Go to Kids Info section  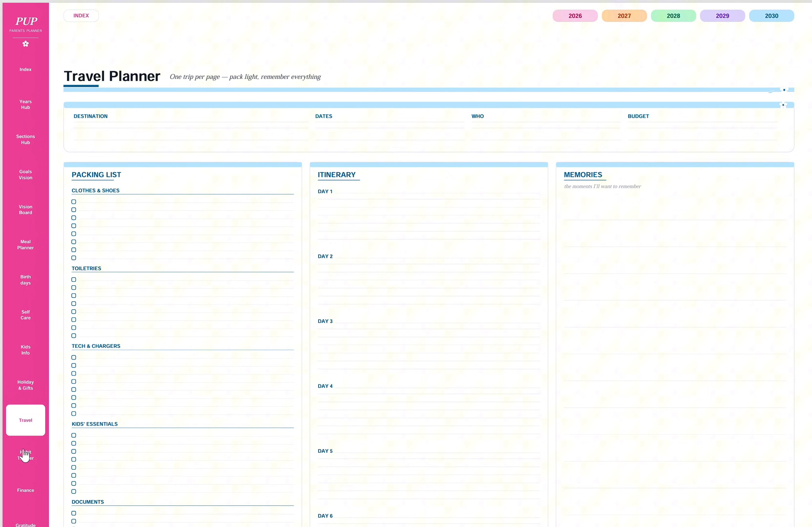pos(26,350)
